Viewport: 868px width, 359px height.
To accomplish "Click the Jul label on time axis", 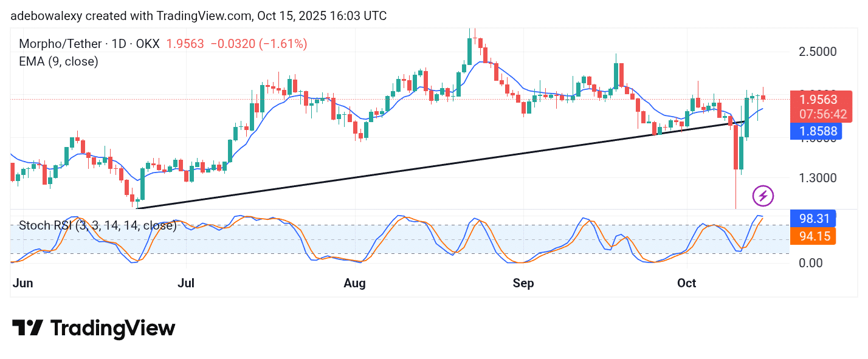I will pyautogui.click(x=186, y=283).
